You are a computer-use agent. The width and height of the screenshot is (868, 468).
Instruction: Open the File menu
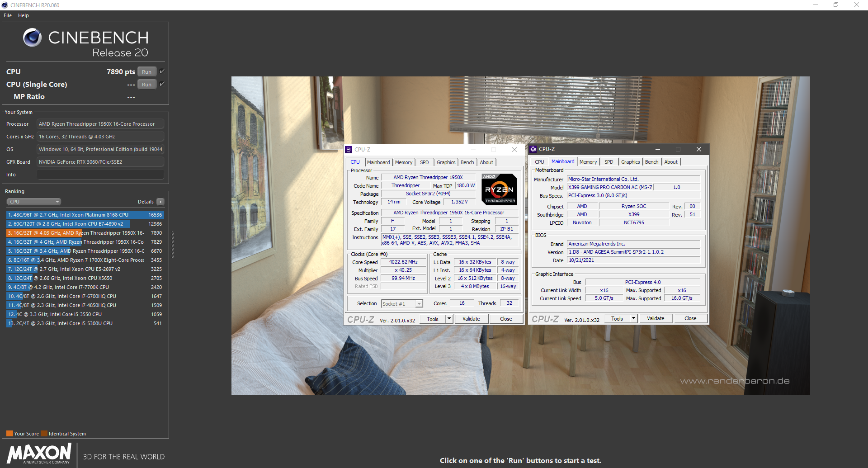pyautogui.click(x=8, y=15)
